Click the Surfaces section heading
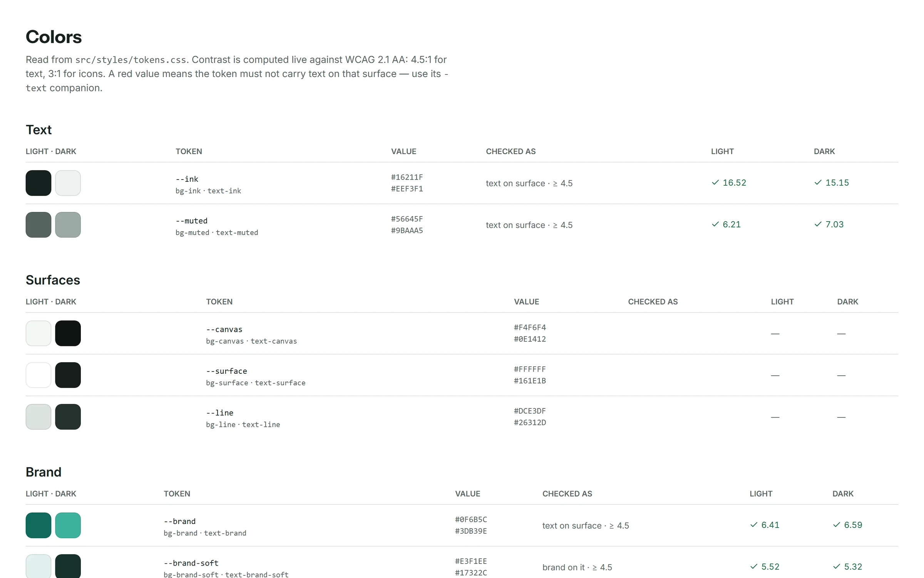This screenshot has height=578, width=924. (53, 280)
